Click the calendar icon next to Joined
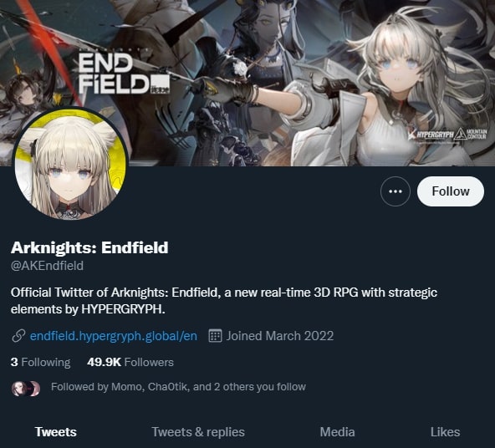Viewport: 495px width, 448px height. pos(215,336)
